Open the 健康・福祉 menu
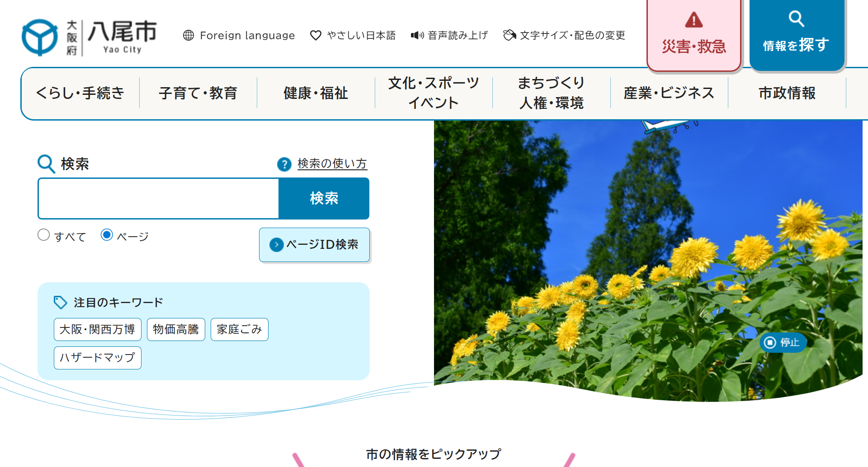868x467 pixels. [316, 93]
